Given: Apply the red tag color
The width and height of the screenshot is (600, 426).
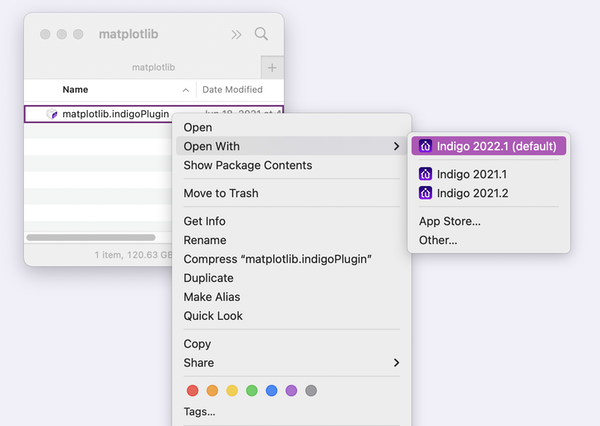Looking at the screenshot, I should coord(192,391).
